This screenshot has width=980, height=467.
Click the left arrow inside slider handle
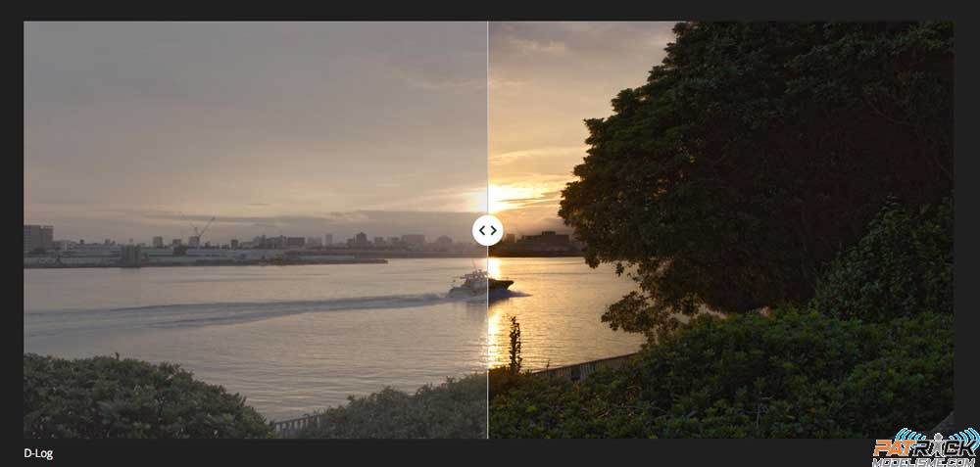tap(482, 230)
